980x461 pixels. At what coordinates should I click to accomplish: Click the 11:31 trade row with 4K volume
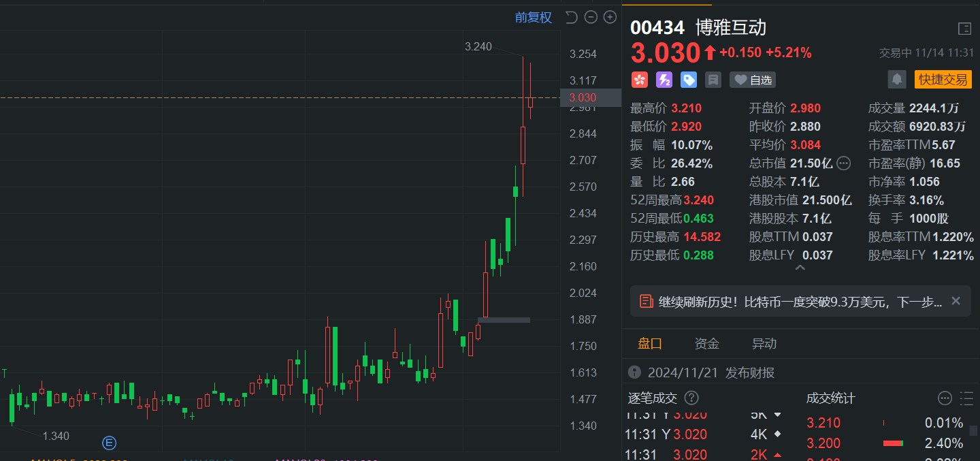coord(705,434)
